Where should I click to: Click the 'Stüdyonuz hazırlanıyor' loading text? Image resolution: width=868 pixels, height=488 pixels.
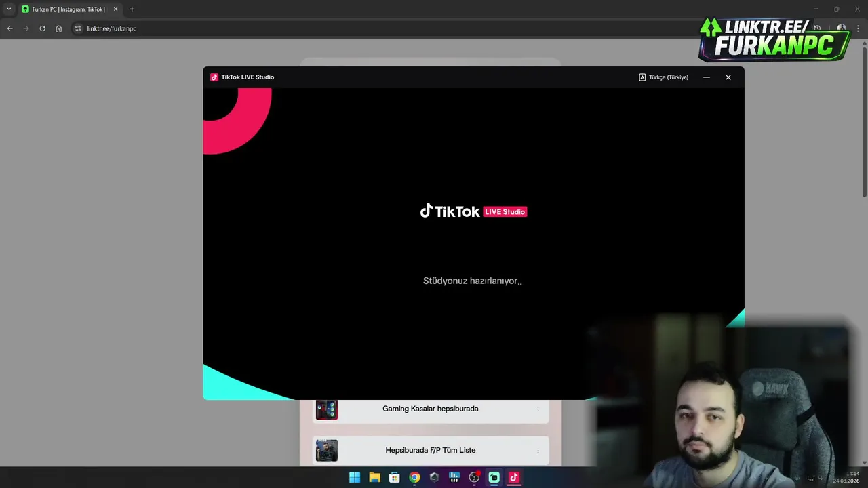(473, 281)
